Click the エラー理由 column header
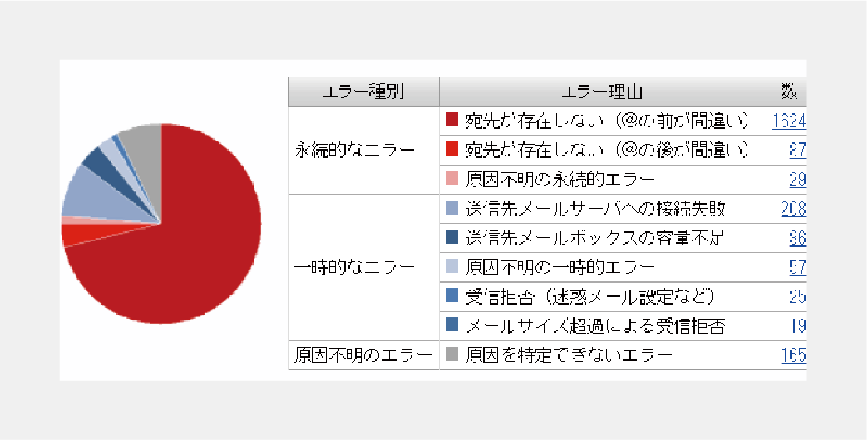 (603, 92)
